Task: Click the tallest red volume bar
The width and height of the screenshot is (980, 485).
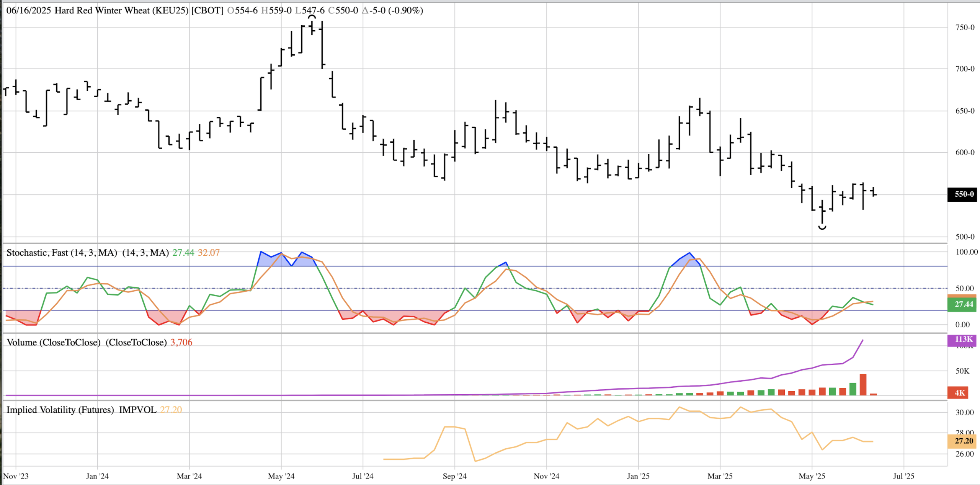Action: point(863,385)
